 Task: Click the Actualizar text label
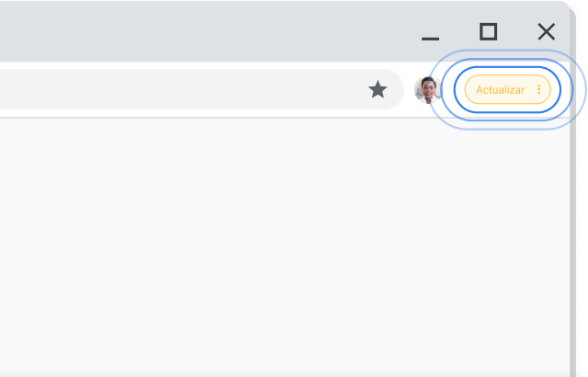tap(500, 90)
